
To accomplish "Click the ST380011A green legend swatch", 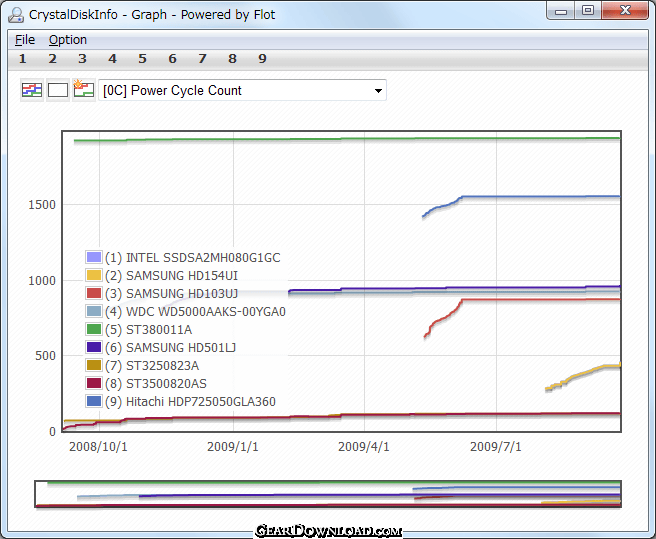I will (94, 329).
